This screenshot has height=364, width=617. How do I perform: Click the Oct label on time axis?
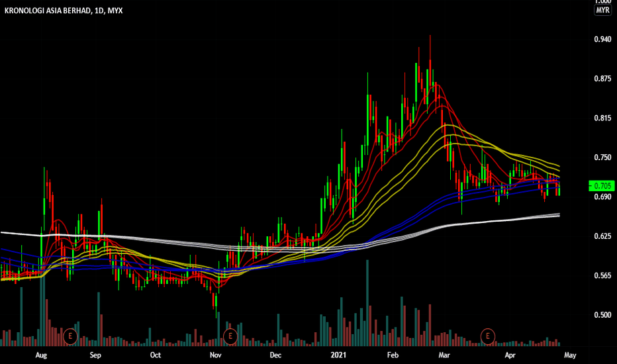pyautogui.click(x=156, y=355)
